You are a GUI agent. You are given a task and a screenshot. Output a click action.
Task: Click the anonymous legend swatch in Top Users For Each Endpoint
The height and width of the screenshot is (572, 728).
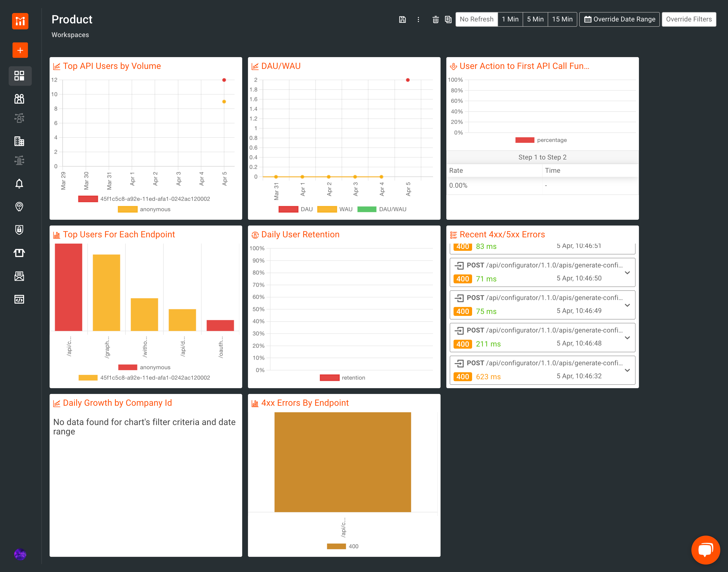127,367
